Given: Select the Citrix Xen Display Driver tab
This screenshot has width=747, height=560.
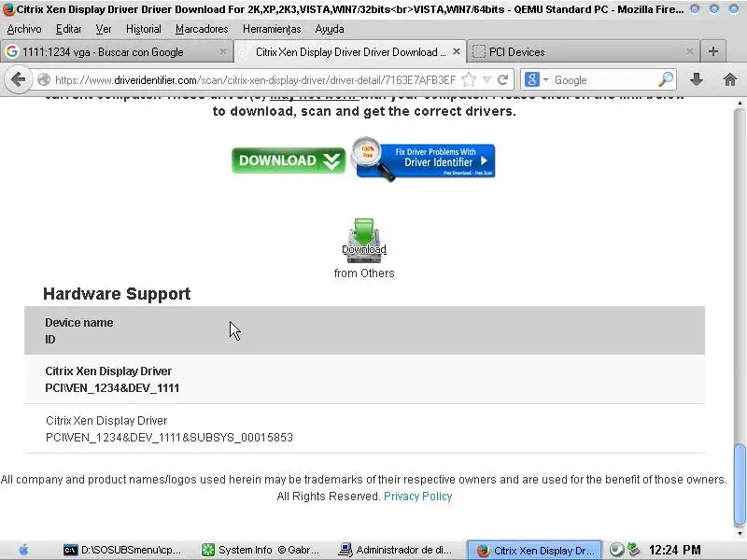Looking at the screenshot, I should tap(350, 51).
